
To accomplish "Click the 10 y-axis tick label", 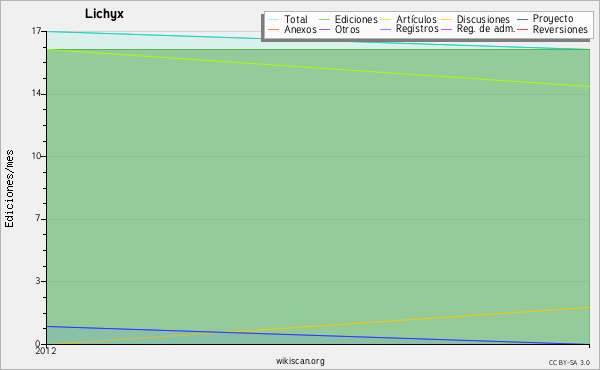I will tap(36, 156).
